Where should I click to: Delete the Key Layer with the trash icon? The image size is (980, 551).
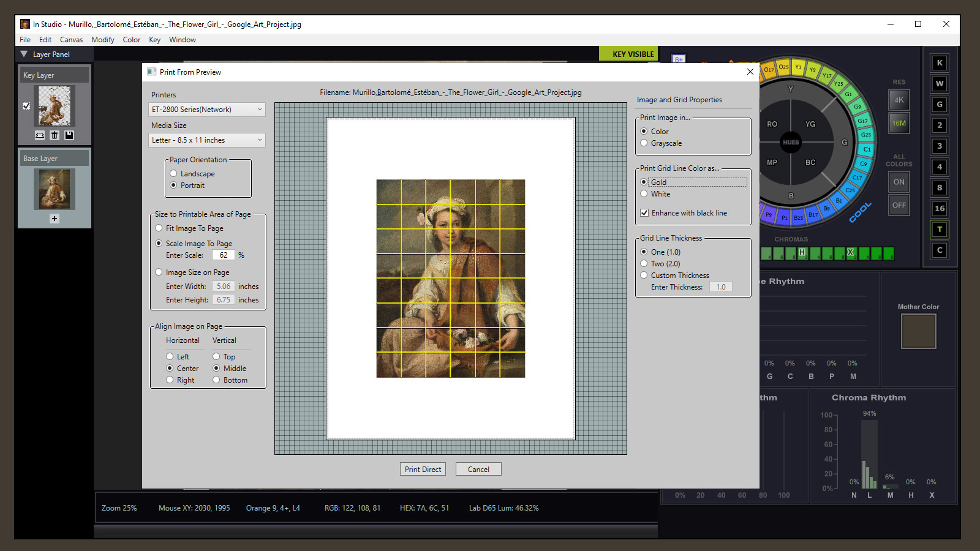(x=55, y=135)
